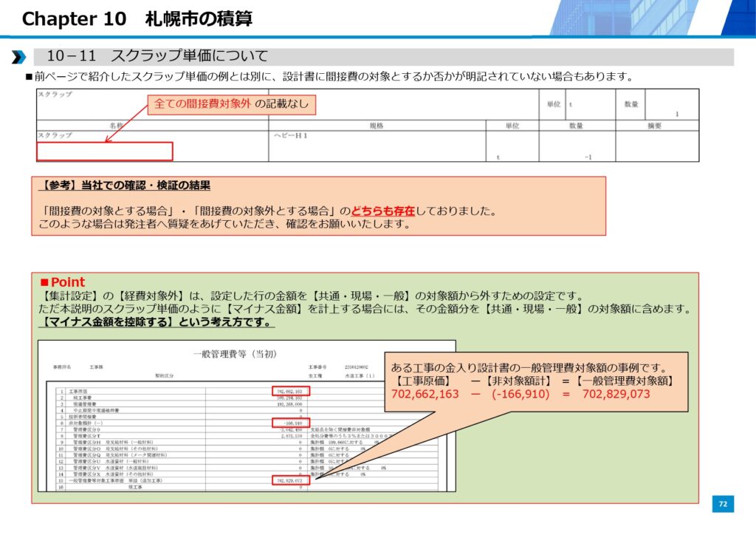Click the ヘビーH1 specification cell
This screenshot has height=535, width=756.
(x=292, y=137)
